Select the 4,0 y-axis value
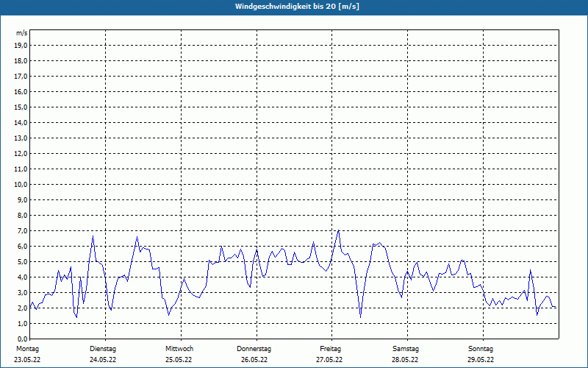This screenshot has height=368, width=588. (22, 277)
